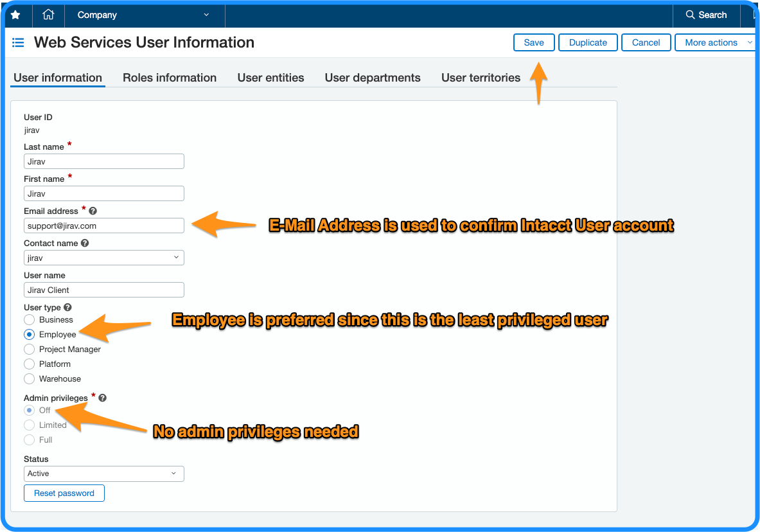
Task: Open the list menu icon beside page title
Action: pyautogui.click(x=18, y=42)
